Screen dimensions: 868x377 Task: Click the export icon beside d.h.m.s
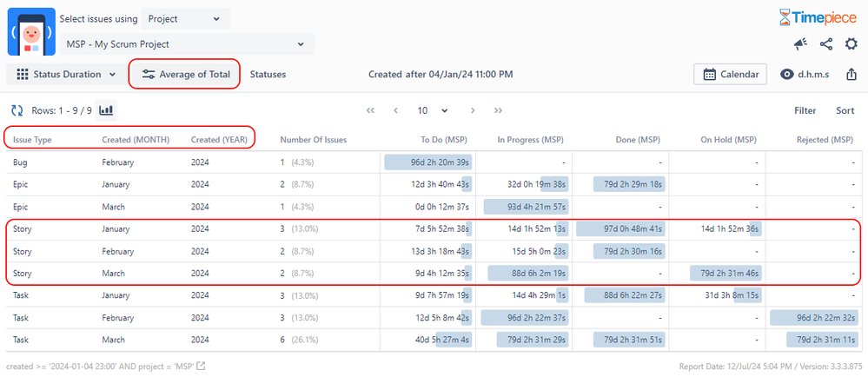pos(852,74)
